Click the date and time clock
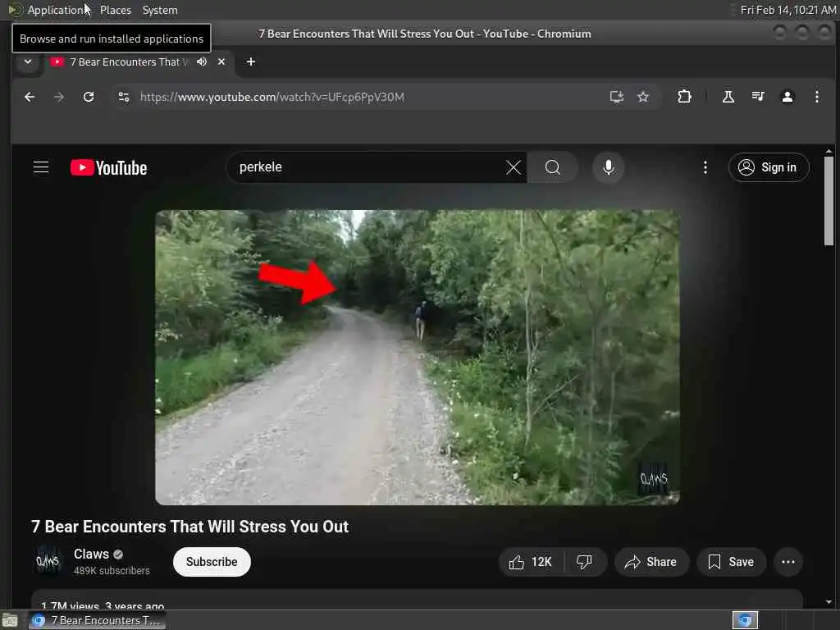840x630 pixels. point(787,10)
